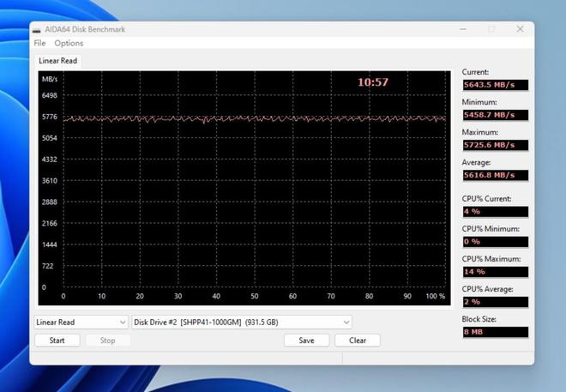Image resolution: width=566 pixels, height=392 pixels.
Task: Open the Disk Drive #2 selection dropdown
Action: [x=242, y=322]
